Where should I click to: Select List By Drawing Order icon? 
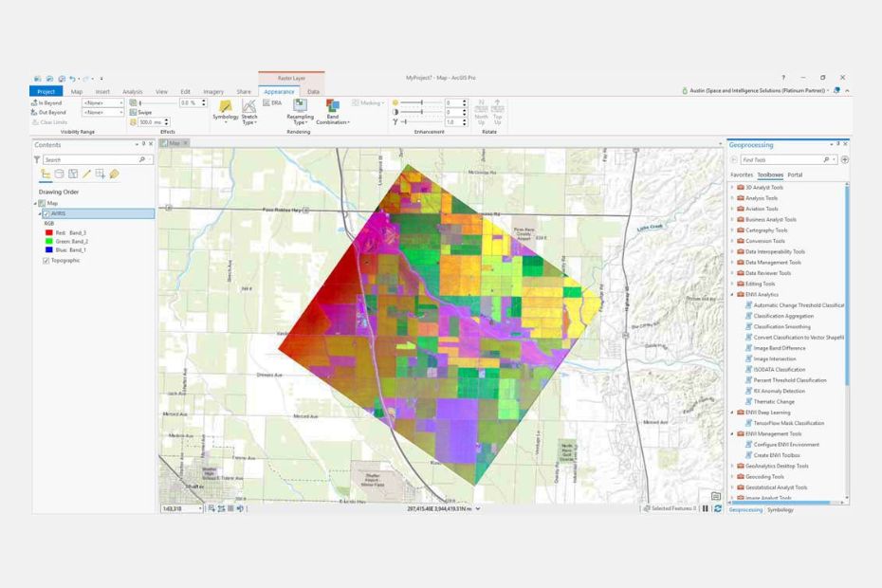46,174
